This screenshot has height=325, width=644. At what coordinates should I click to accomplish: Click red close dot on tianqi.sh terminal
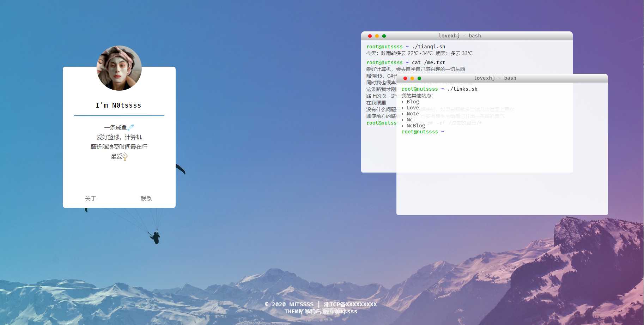pos(370,36)
